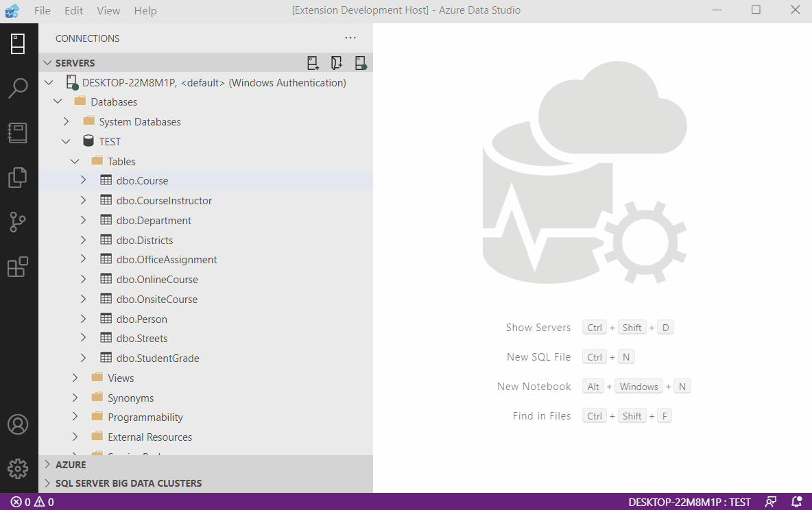Open the Help menu

pos(145,10)
